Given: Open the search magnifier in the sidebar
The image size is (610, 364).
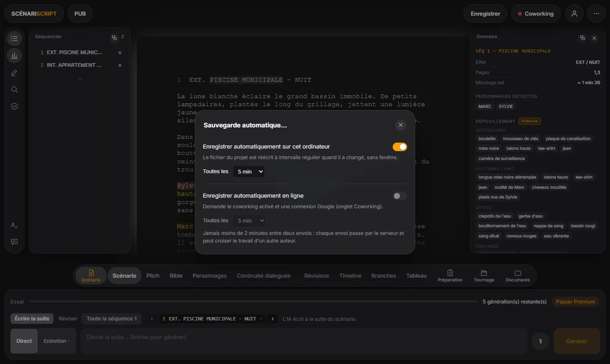Looking at the screenshot, I should 14,90.
